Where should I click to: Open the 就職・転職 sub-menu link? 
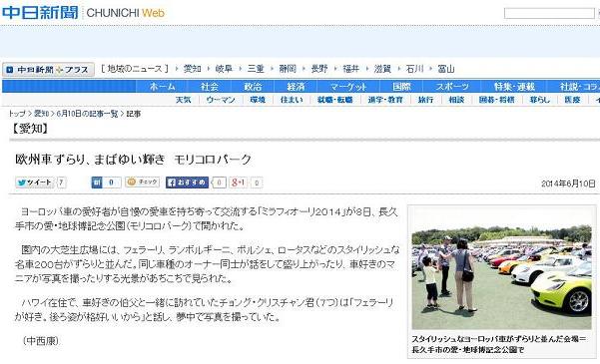pyautogui.click(x=334, y=100)
